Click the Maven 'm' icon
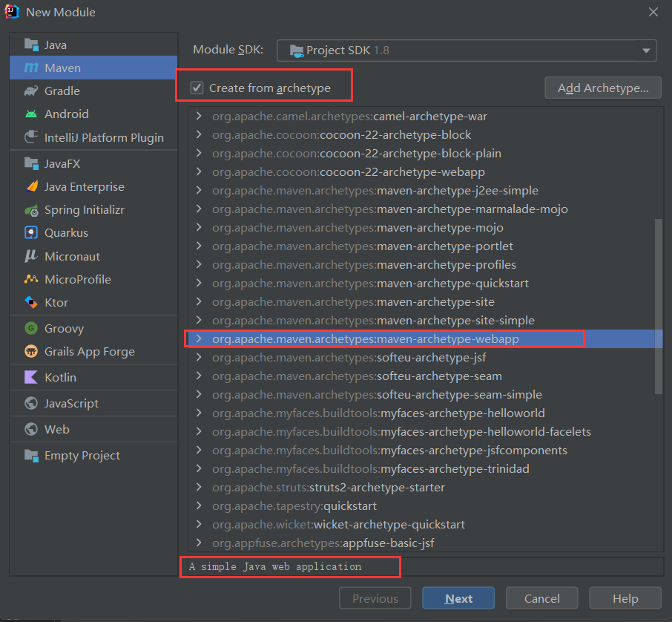 click(x=31, y=68)
